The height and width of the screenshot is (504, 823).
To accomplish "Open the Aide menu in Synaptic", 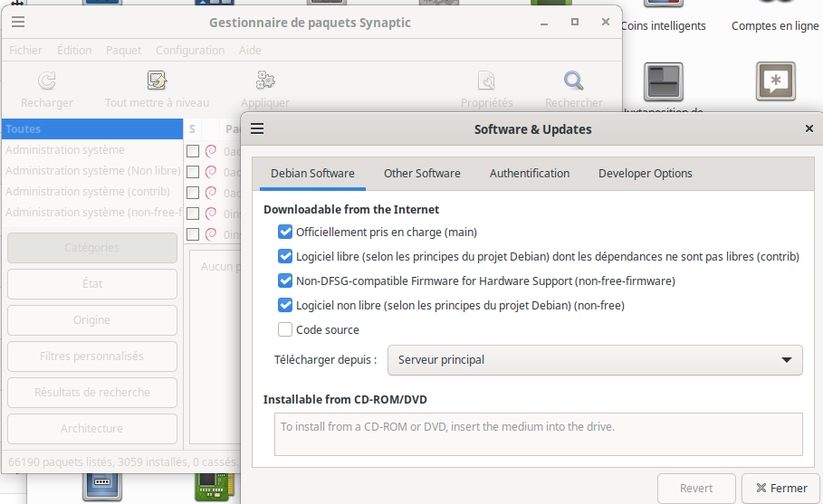I will [250, 51].
